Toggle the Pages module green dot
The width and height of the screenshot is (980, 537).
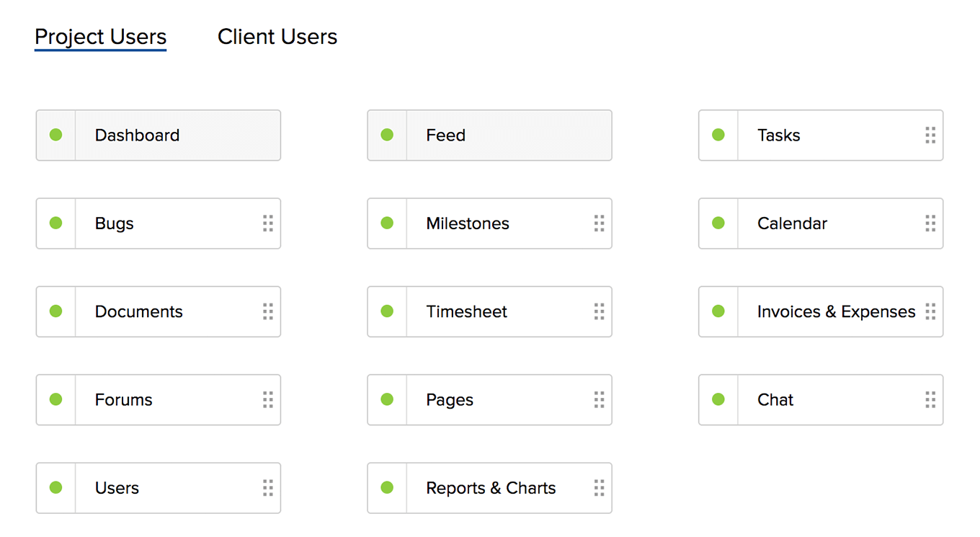[x=387, y=400]
